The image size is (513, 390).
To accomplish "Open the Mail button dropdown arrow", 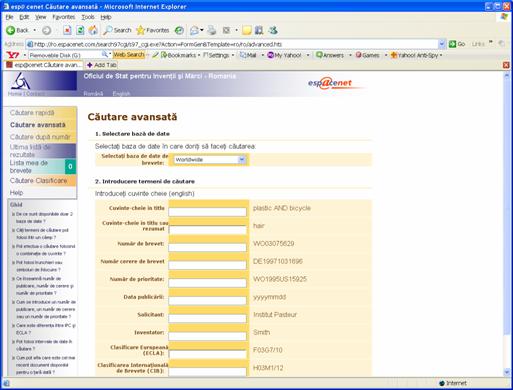I will coord(202,30).
